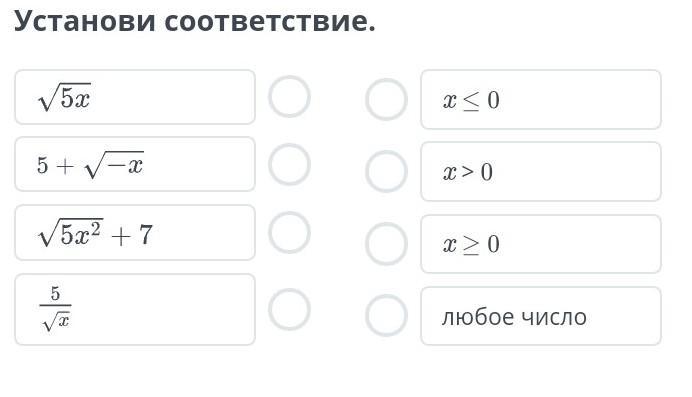This screenshot has height=397, width=692.
Task: Select the connector circle beside любое число
Action: pos(387,316)
